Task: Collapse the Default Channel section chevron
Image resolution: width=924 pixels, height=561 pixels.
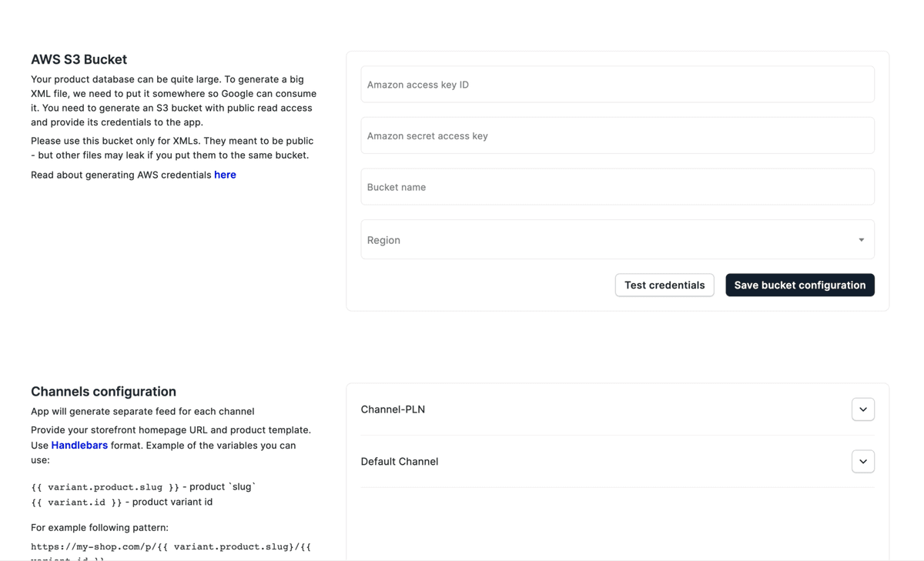Action: click(x=863, y=461)
